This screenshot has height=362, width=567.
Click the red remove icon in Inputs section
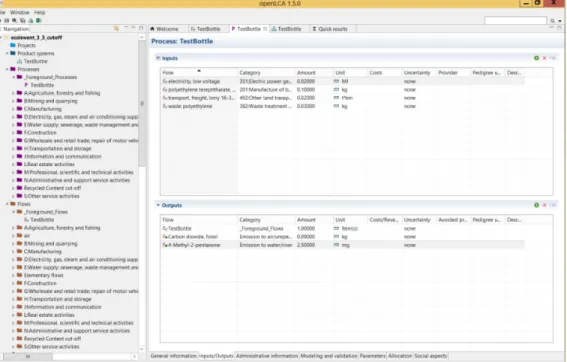pyautogui.click(x=544, y=58)
